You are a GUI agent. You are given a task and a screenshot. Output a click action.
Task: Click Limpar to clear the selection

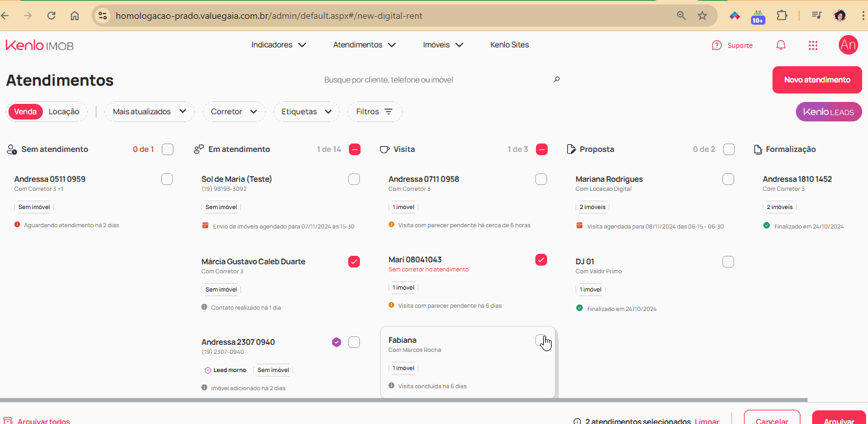707,421
